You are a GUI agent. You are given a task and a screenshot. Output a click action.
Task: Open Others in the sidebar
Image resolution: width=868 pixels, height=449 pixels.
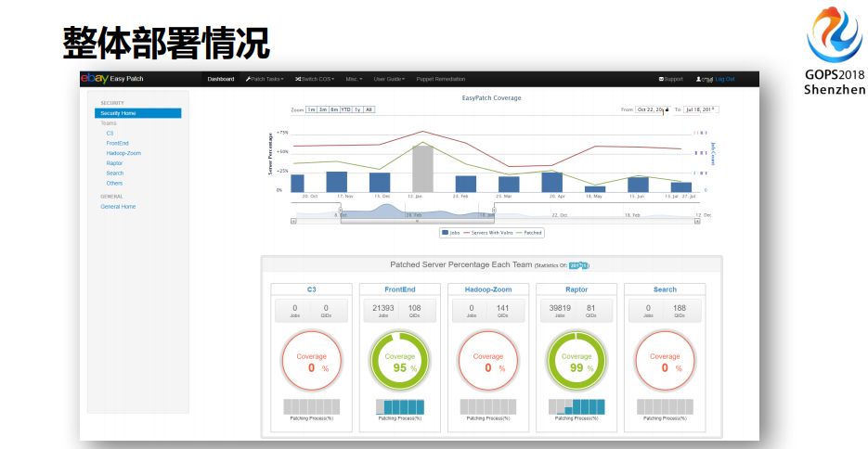(x=114, y=183)
